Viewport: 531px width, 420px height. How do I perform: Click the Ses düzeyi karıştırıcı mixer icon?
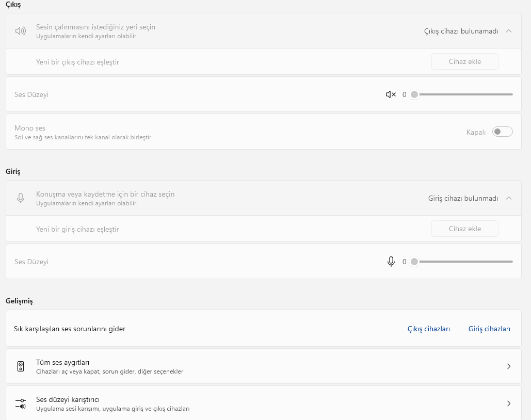click(21, 403)
